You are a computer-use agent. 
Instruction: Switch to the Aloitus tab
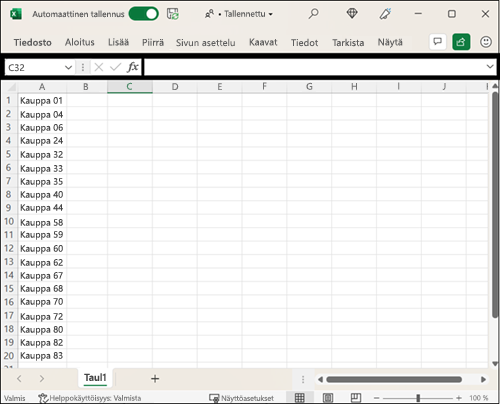pos(80,42)
